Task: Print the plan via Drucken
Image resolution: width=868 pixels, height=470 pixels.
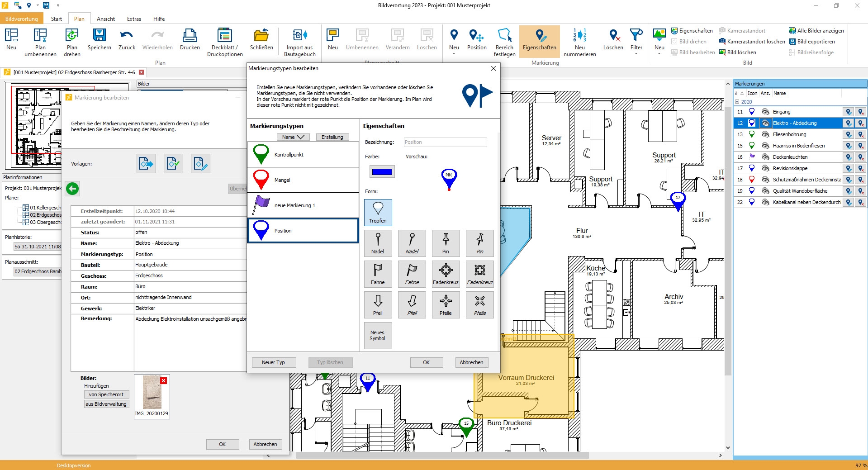Action: (x=190, y=40)
